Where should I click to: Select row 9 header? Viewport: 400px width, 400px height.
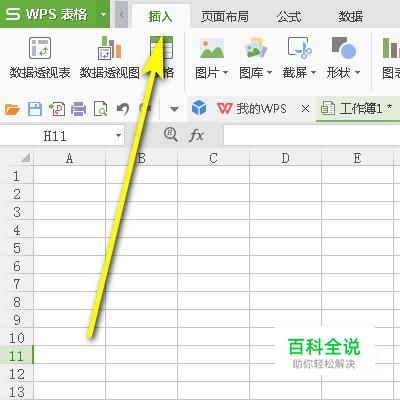[16, 320]
